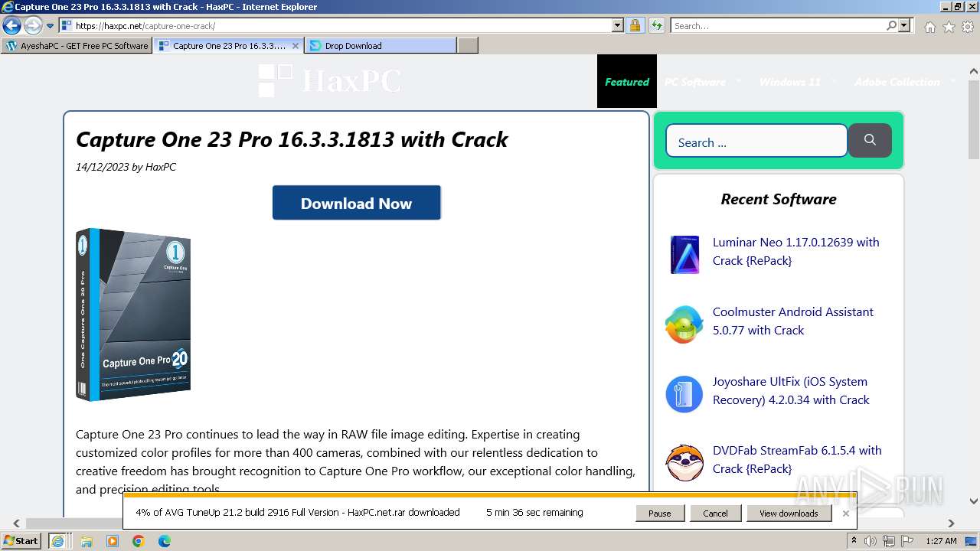The width and height of the screenshot is (980, 551).
Task: Open the Tools gear icon
Action: pyautogui.click(x=968, y=27)
